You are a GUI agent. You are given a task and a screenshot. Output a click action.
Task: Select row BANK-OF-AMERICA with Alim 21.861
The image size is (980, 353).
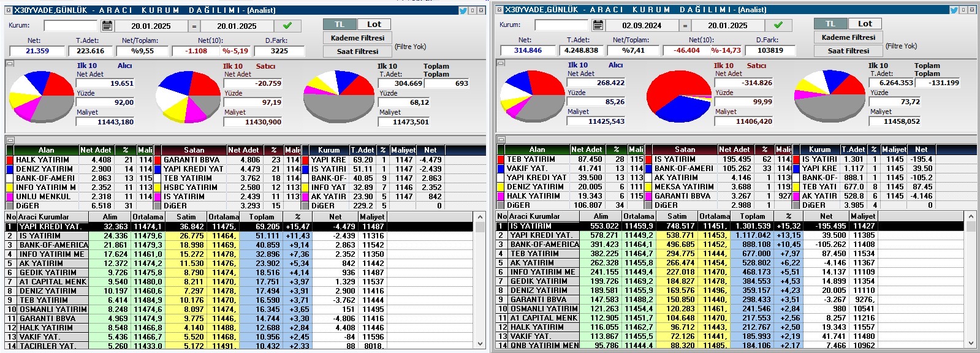239,245
